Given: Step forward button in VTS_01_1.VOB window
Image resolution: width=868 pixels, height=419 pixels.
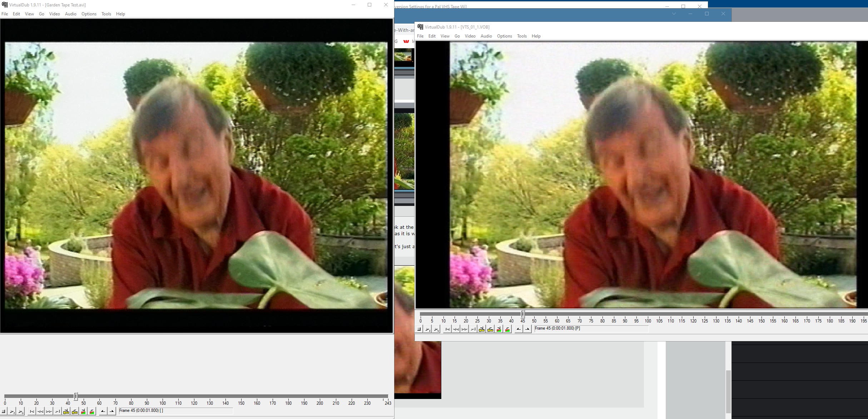Looking at the screenshot, I should (x=464, y=329).
